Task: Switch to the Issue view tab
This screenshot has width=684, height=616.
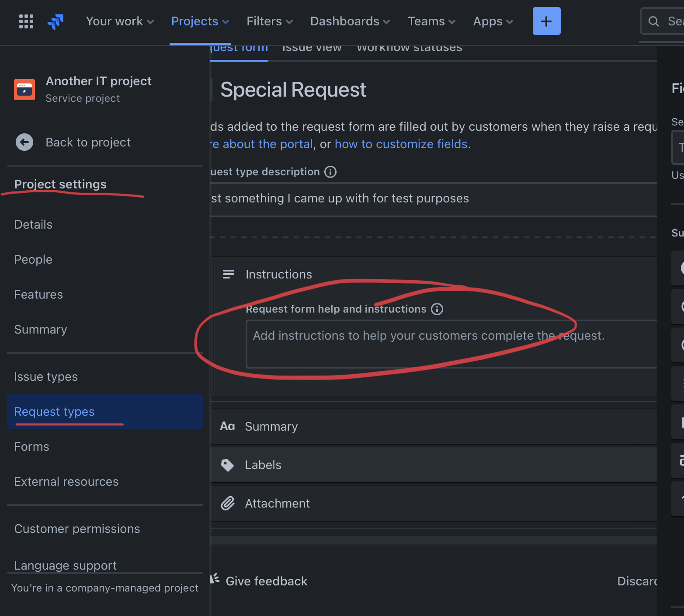Action: 312,47
